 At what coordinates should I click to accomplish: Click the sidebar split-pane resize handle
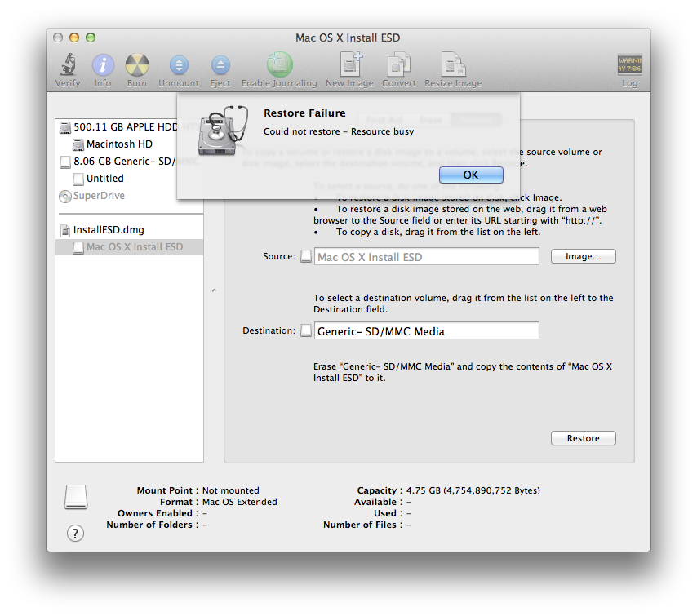[214, 290]
